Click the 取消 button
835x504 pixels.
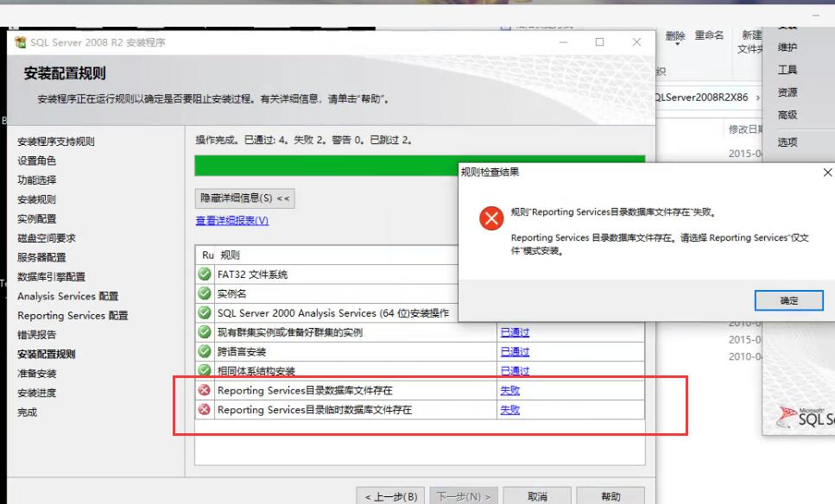pos(537,496)
